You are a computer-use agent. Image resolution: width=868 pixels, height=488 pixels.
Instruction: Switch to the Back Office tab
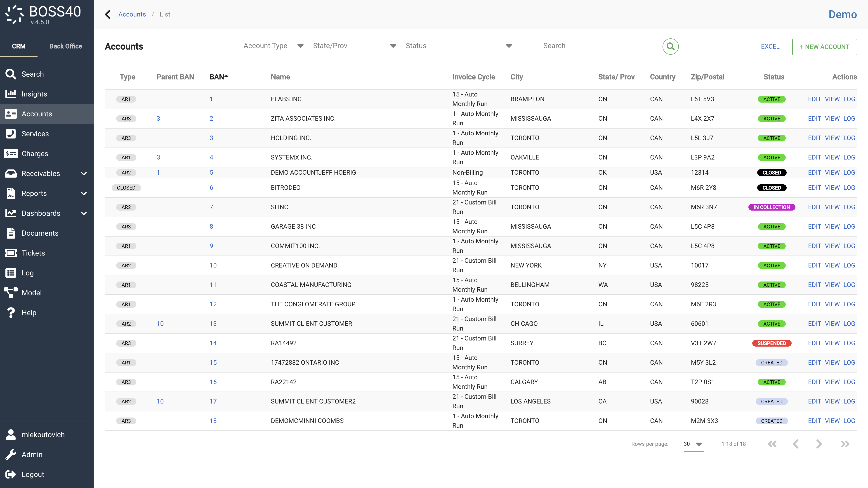coord(66,46)
